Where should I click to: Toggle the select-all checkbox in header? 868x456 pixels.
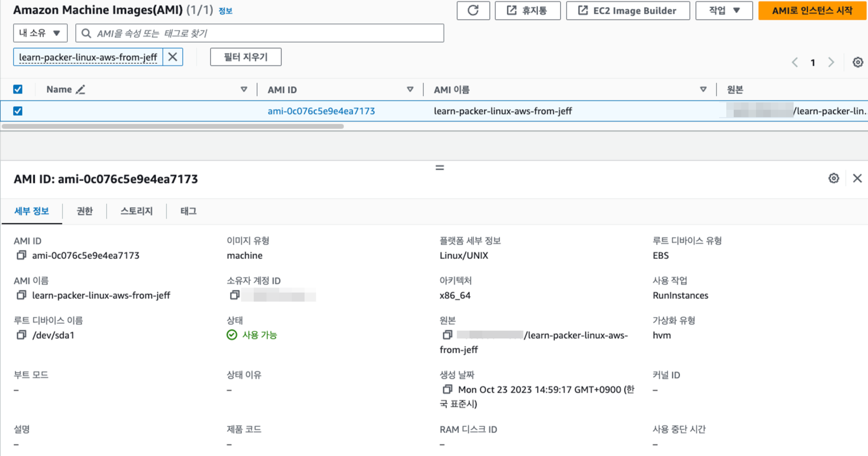click(18, 89)
